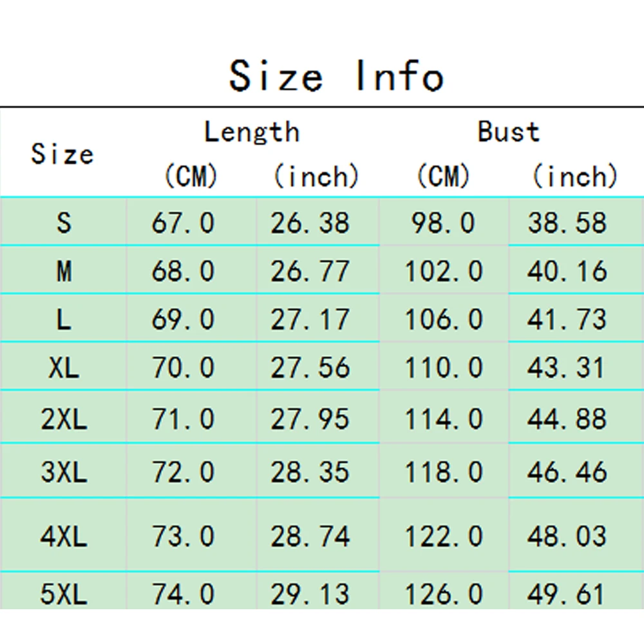This screenshot has height=644, width=644.
Task: Select the 4XL size row label
Action: pyautogui.click(x=63, y=536)
